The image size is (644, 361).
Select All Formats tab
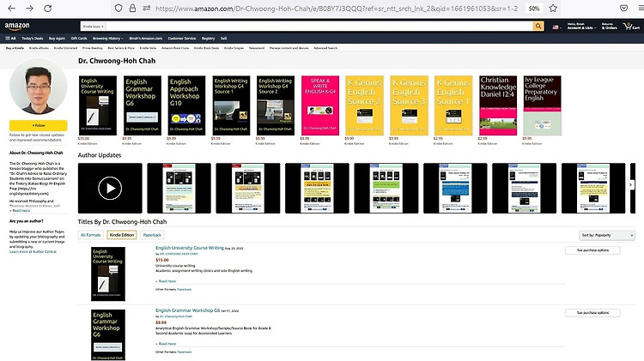[91, 235]
